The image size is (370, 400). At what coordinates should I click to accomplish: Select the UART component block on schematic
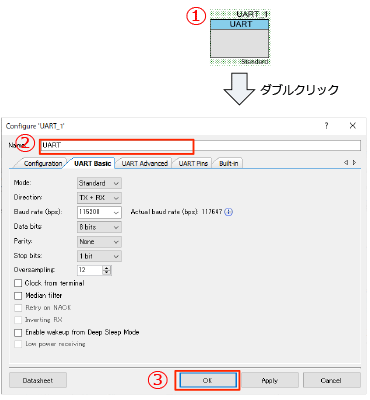click(239, 39)
